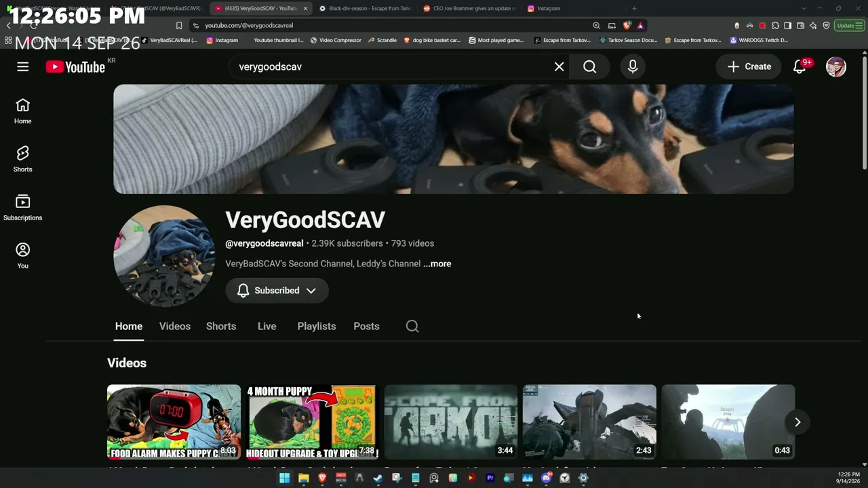Viewport: 868px width, 488px height.
Task: Bookmark this page with the bookmark icon
Action: (x=179, y=25)
